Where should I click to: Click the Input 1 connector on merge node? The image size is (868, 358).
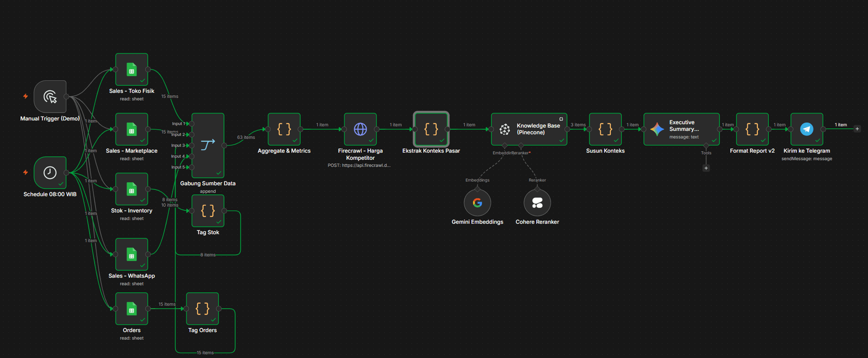click(x=191, y=124)
